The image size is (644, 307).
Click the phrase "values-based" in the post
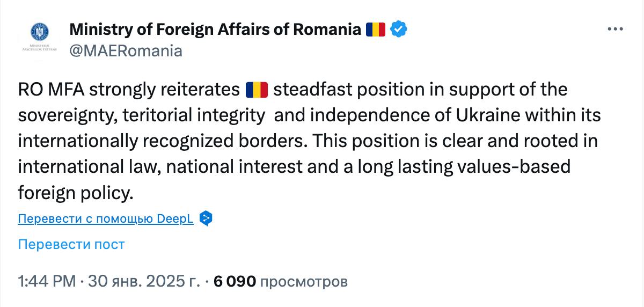pyautogui.click(x=517, y=167)
